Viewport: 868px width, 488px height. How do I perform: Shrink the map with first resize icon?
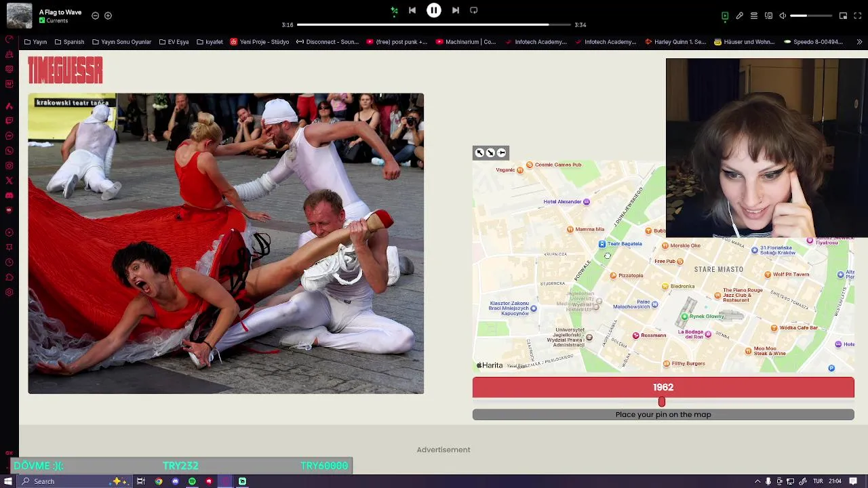point(480,152)
